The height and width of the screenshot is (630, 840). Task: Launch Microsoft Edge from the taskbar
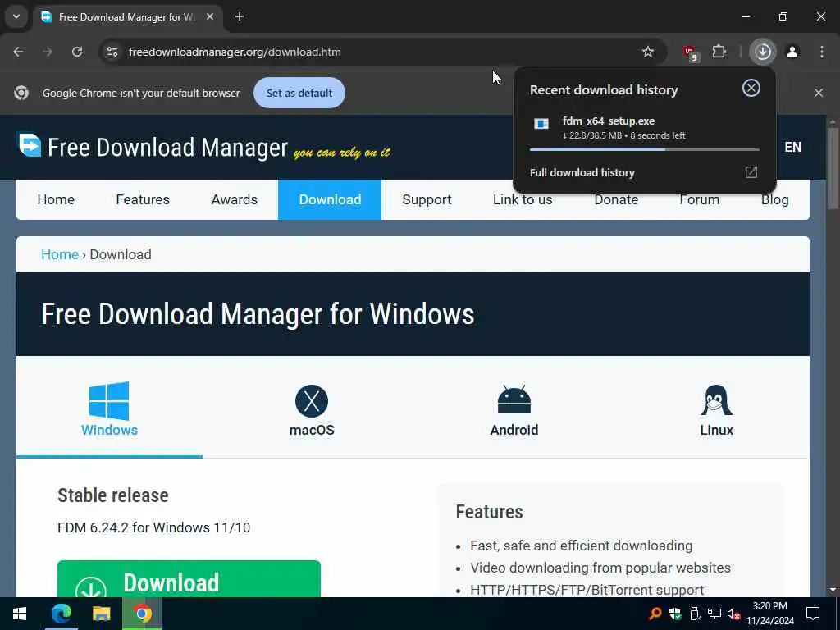[61, 614]
